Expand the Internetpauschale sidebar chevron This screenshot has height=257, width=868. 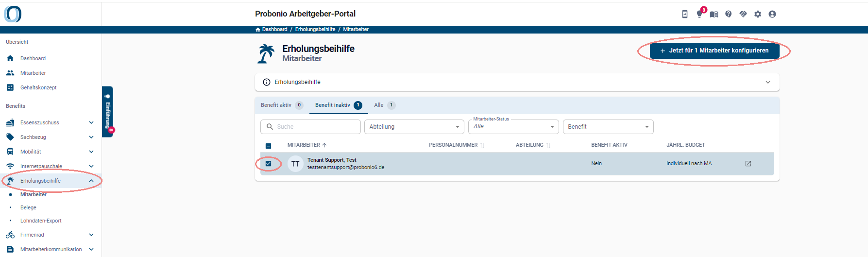click(x=91, y=166)
